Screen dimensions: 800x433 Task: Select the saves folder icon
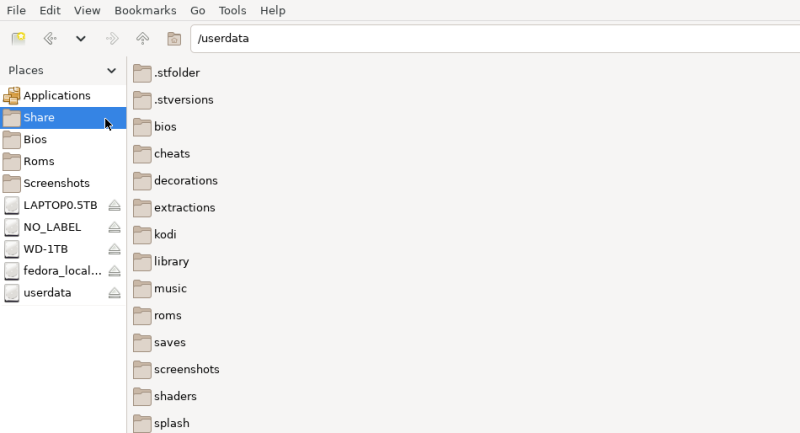142,343
